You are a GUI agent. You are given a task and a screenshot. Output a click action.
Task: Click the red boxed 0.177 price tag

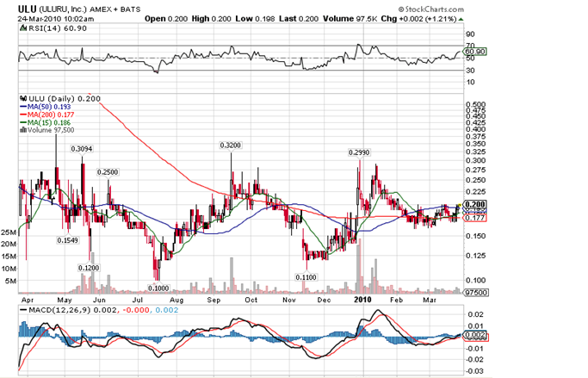tap(475, 218)
